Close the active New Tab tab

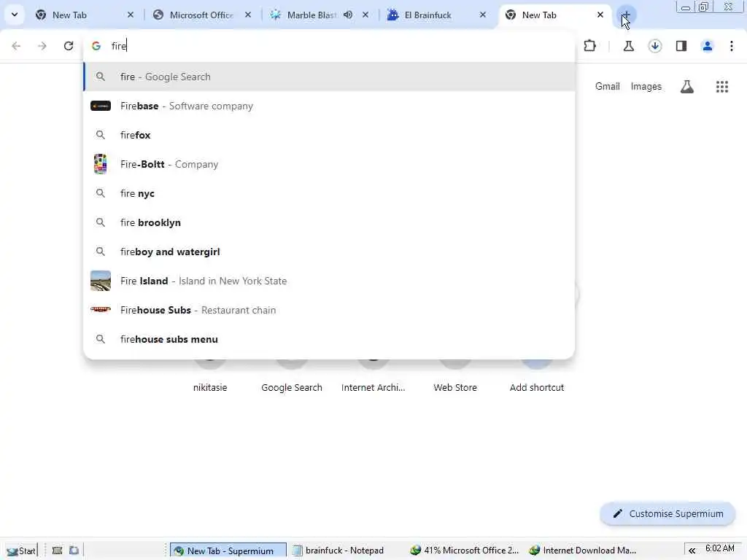point(600,15)
